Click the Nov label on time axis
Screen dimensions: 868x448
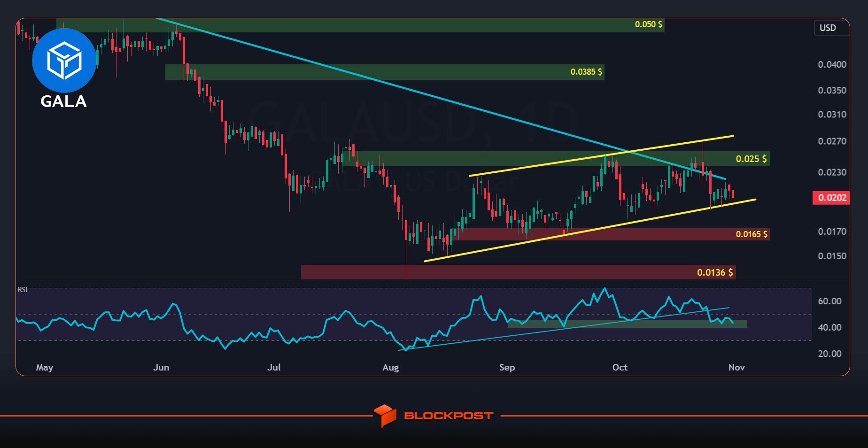coord(736,368)
